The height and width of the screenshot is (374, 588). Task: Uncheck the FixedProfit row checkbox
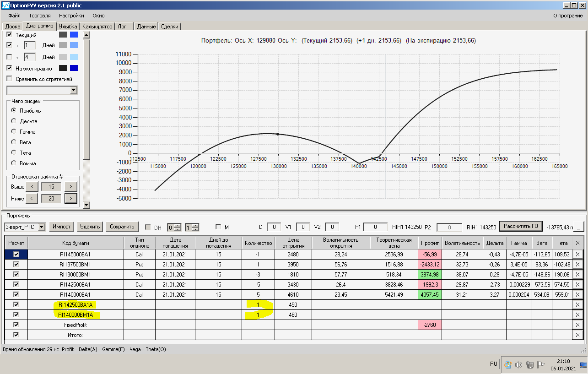click(x=16, y=325)
